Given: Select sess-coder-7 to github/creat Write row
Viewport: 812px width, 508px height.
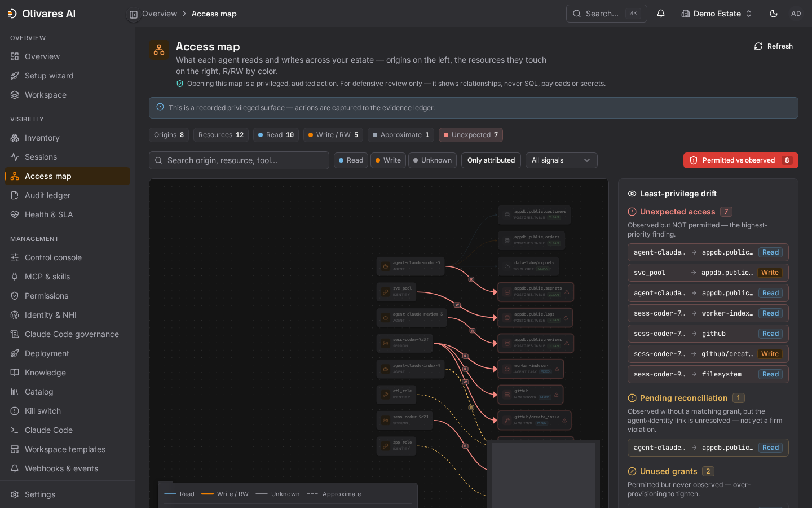Looking at the screenshot, I should [x=708, y=354].
